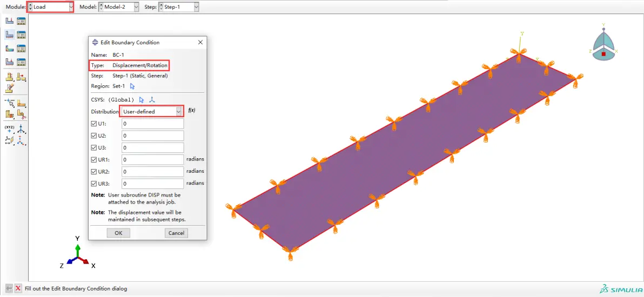Click the 'BC-1' name text
The width and height of the screenshot is (644, 297).
(118, 55)
